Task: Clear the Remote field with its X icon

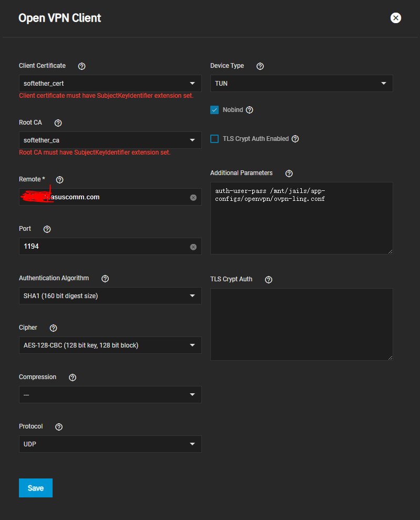Action: [x=193, y=197]
